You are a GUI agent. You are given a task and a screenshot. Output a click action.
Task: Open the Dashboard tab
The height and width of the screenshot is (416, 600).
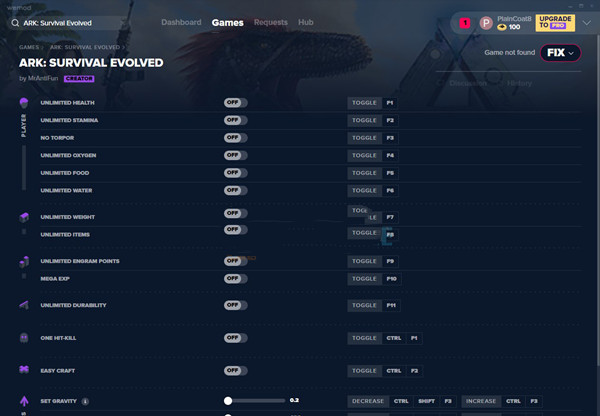181,22
